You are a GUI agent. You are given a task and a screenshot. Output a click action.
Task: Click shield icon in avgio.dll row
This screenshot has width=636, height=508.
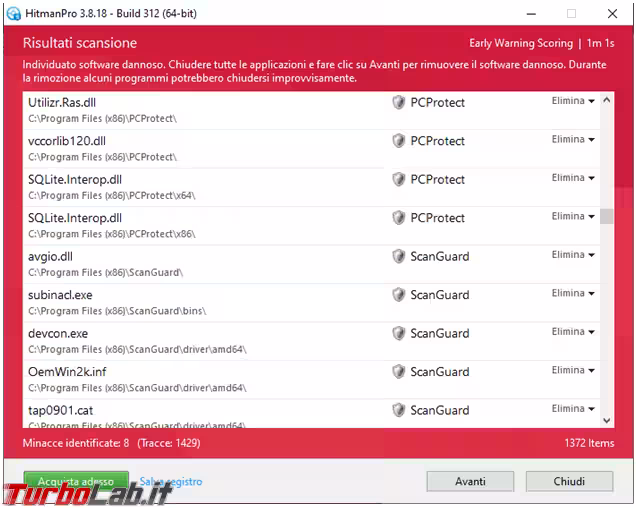(x=399, y=256)
